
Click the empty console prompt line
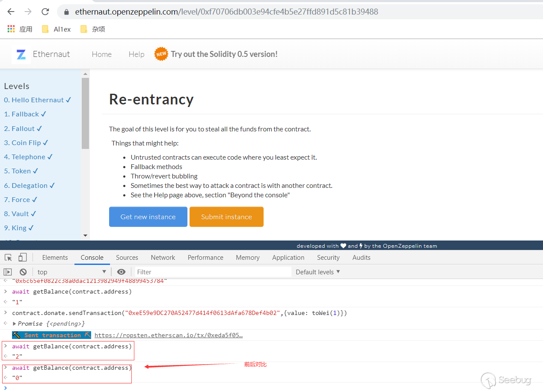click(x=271, y=387)
